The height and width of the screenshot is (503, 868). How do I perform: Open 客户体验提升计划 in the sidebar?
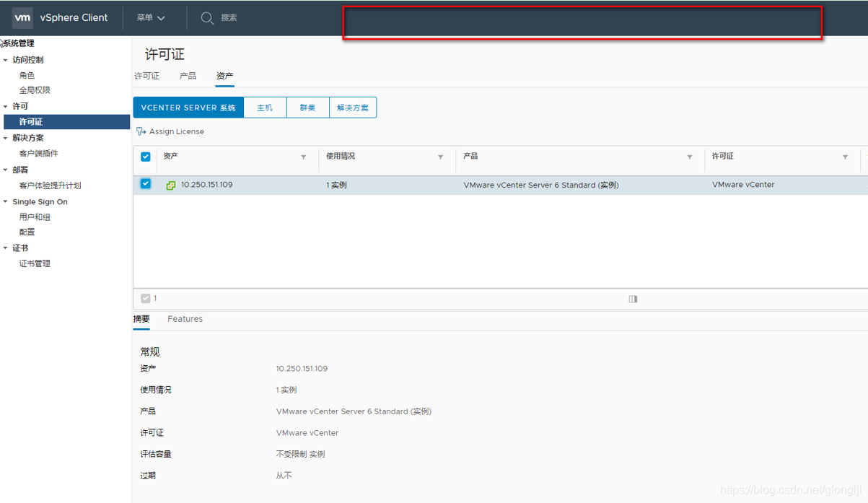50,185
